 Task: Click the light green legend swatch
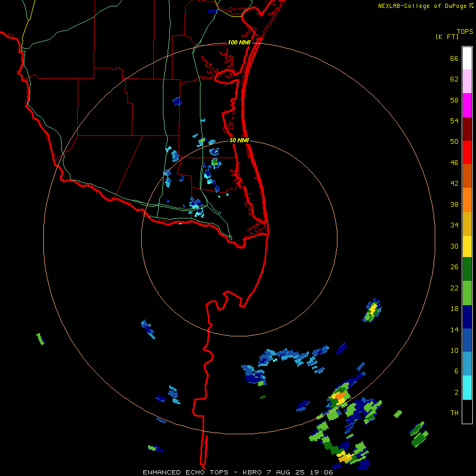point(467,293)
